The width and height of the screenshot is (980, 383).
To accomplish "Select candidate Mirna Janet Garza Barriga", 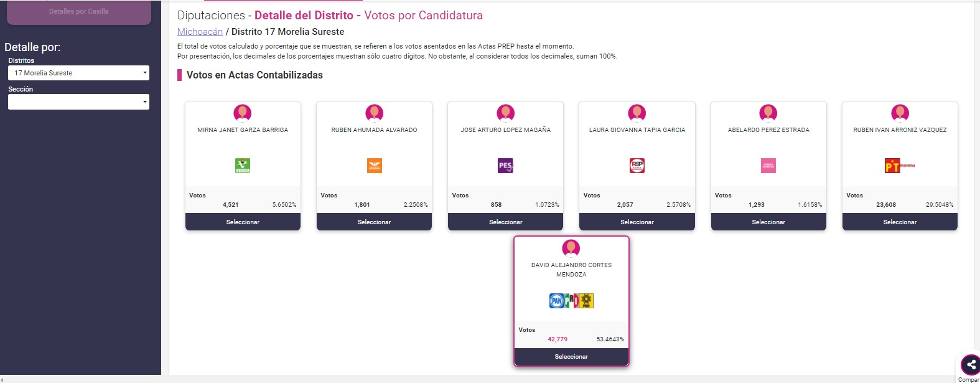I will pos(243,222).
